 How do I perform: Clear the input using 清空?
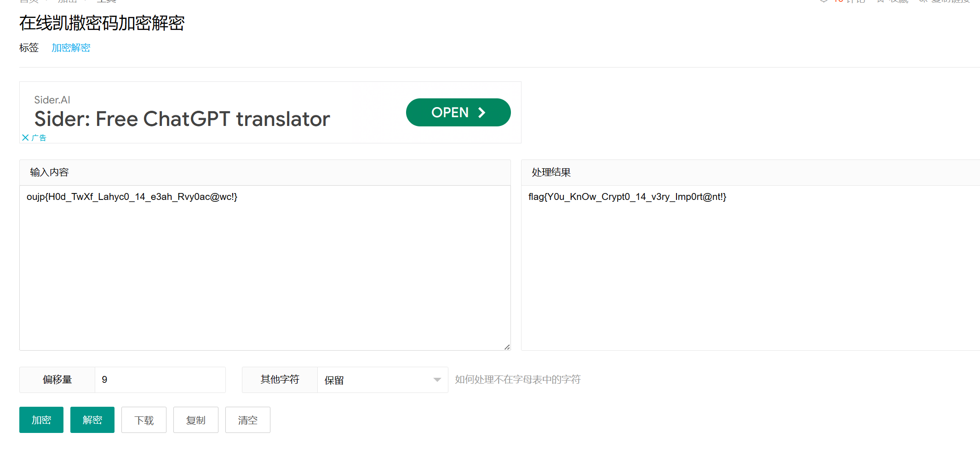[247, 420]
